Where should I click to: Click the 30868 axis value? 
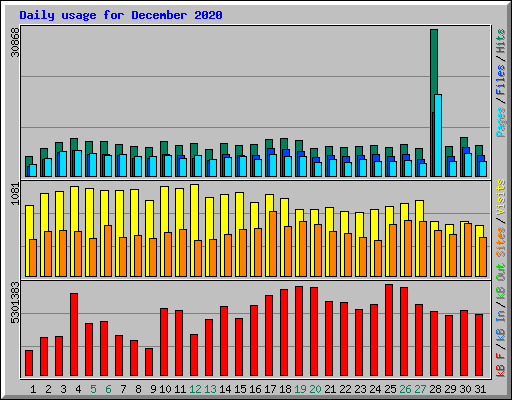click(x=15, y=42)
